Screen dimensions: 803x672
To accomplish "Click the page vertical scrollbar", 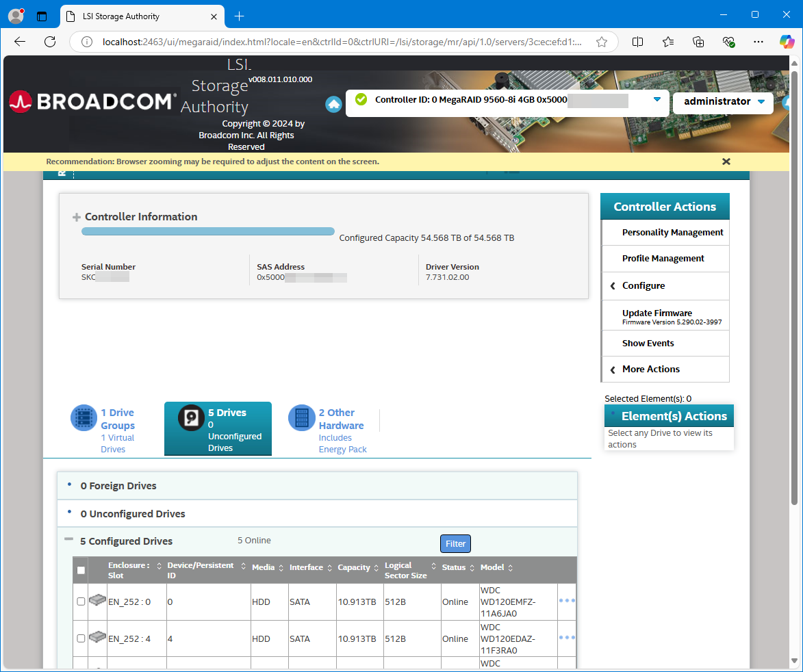I will click(x=794, y=287).
